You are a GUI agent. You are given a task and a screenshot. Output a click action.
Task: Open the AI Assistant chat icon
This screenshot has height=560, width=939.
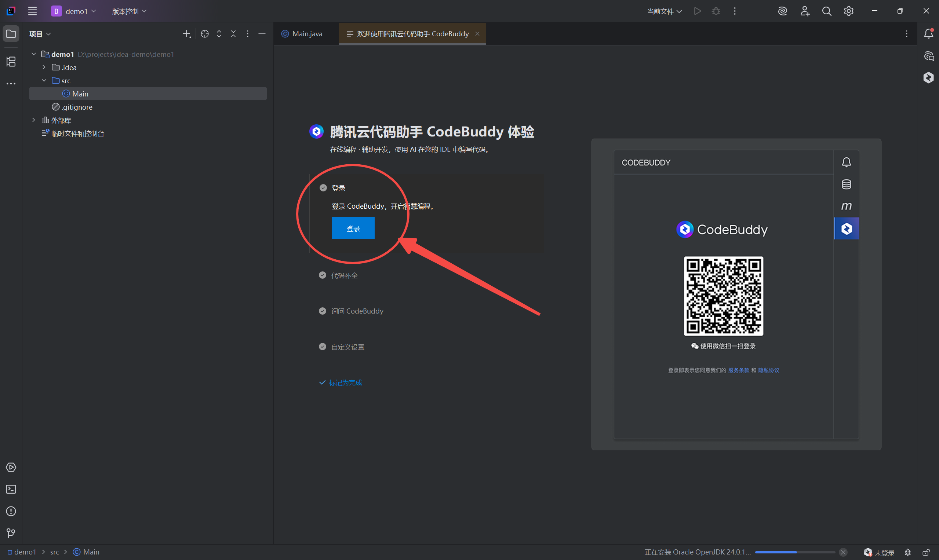[928, 56]
